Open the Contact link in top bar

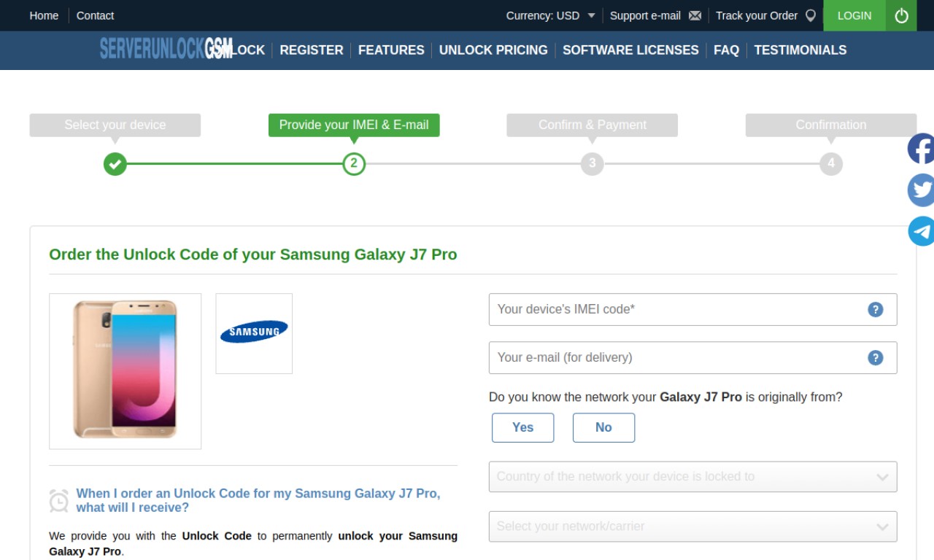(95, 15)
